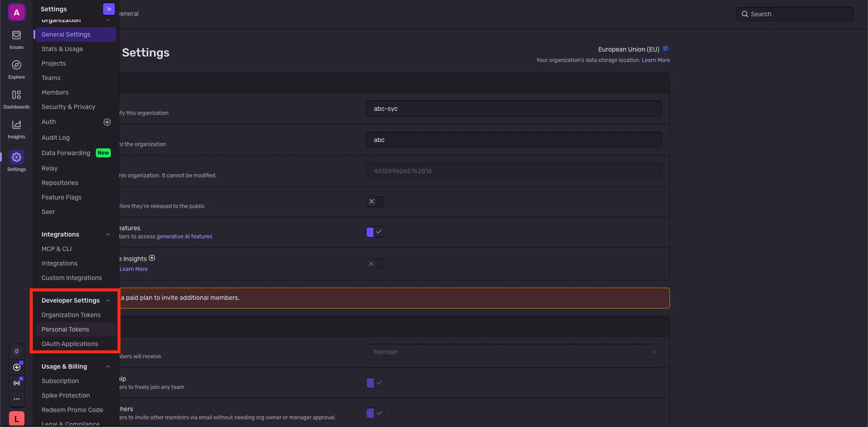The width and height of the screenshot is (868, 427).
Task: Select Explore in the navigation rail
Action: [x=16, y=70]
